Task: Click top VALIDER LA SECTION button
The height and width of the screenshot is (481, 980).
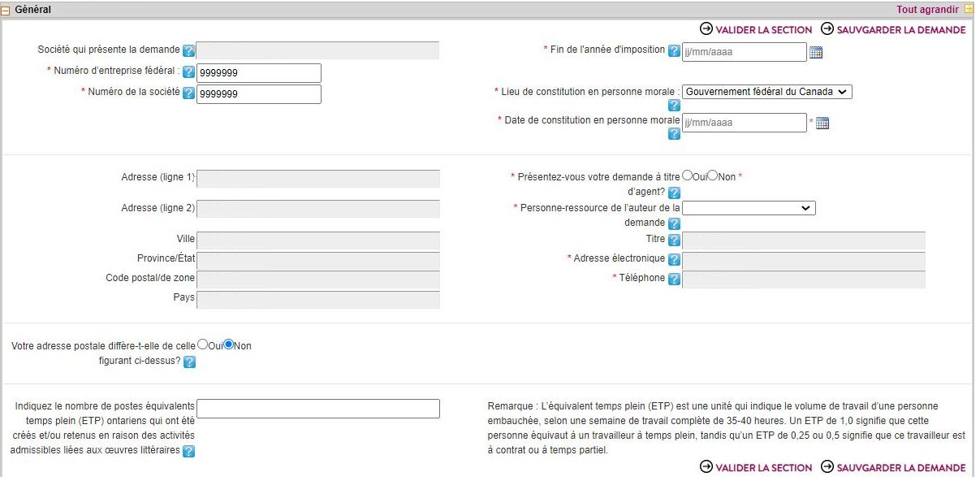Action: [x=756, y=30]
